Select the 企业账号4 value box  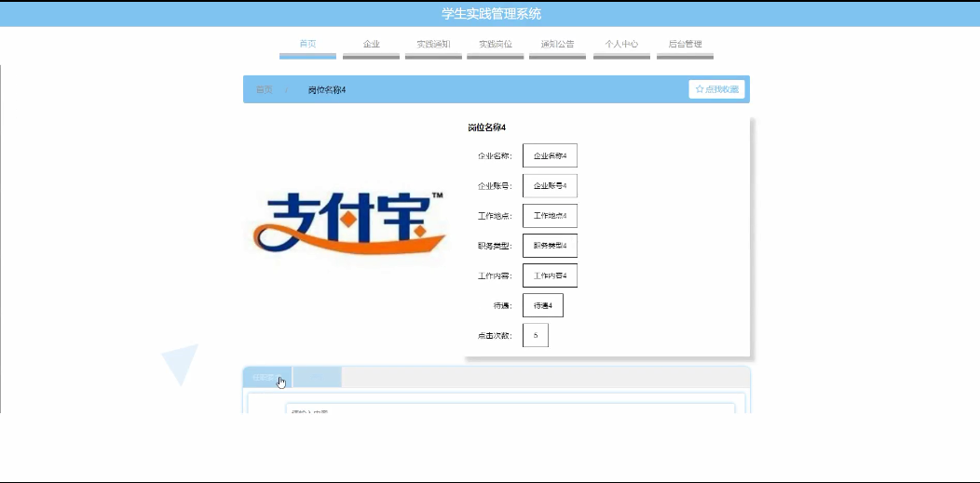pos(550,185)
